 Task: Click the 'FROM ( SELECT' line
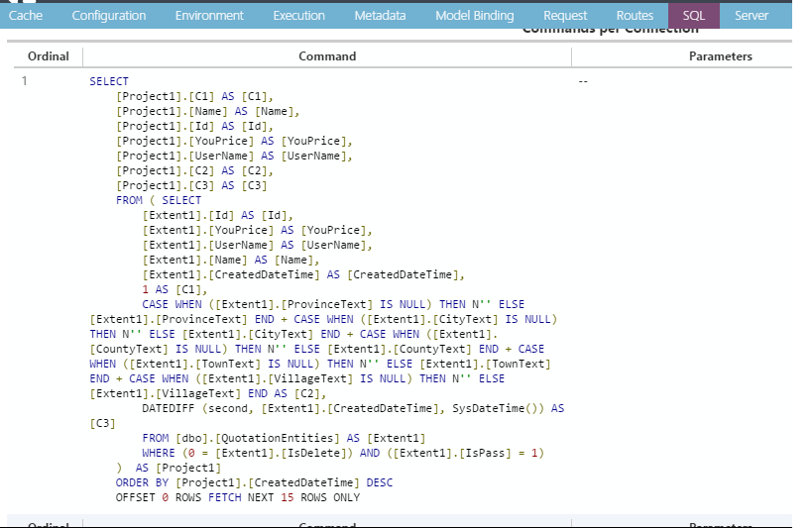(159, 200)
